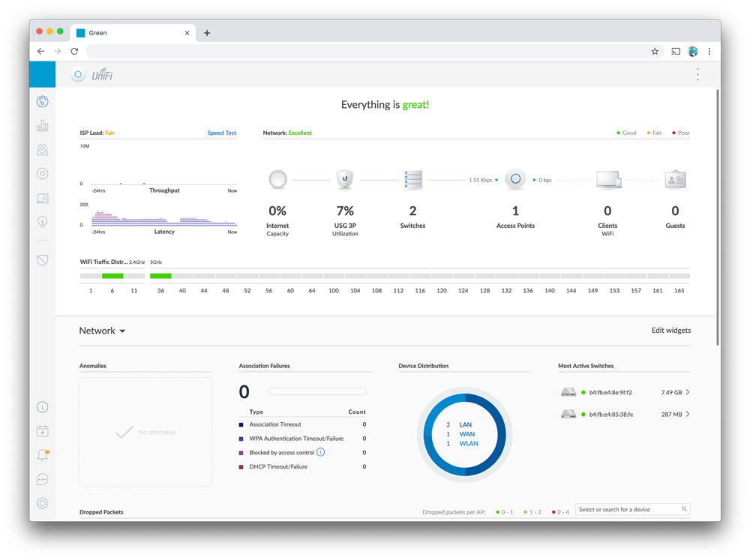The image size is (750, 560).
Task: Click the LAN link in Device Distribution
Action: click(x=466, y=425)
